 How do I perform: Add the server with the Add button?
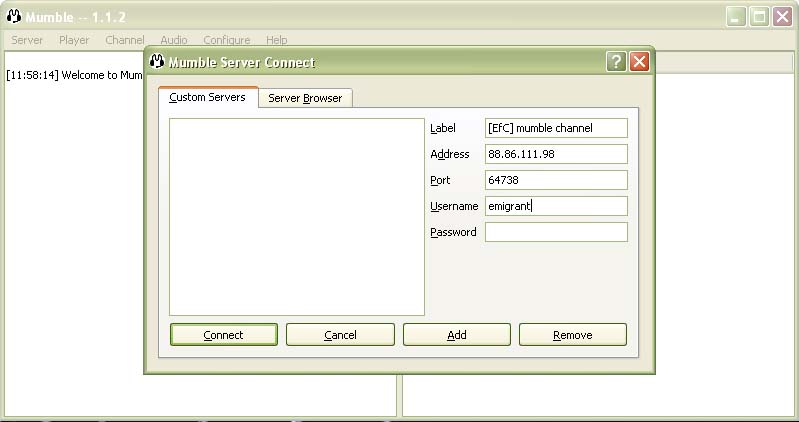point(457,335)
